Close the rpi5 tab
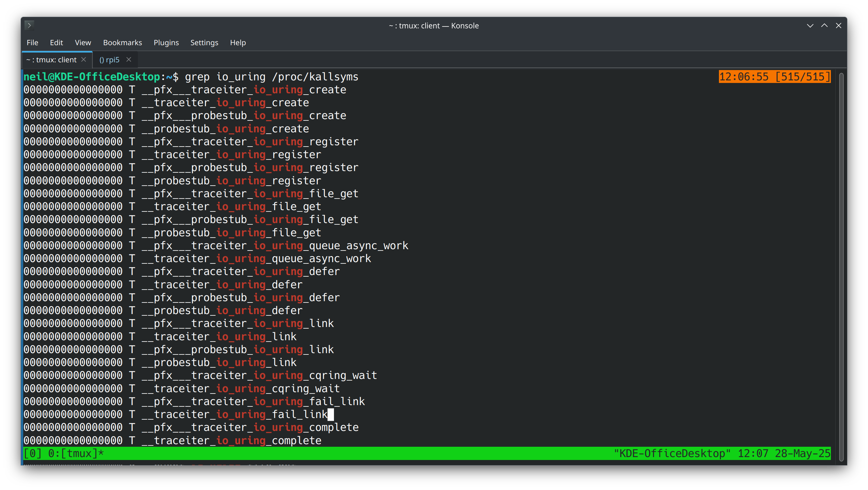The height and width of the screenshot is (490, 868). 129,59
